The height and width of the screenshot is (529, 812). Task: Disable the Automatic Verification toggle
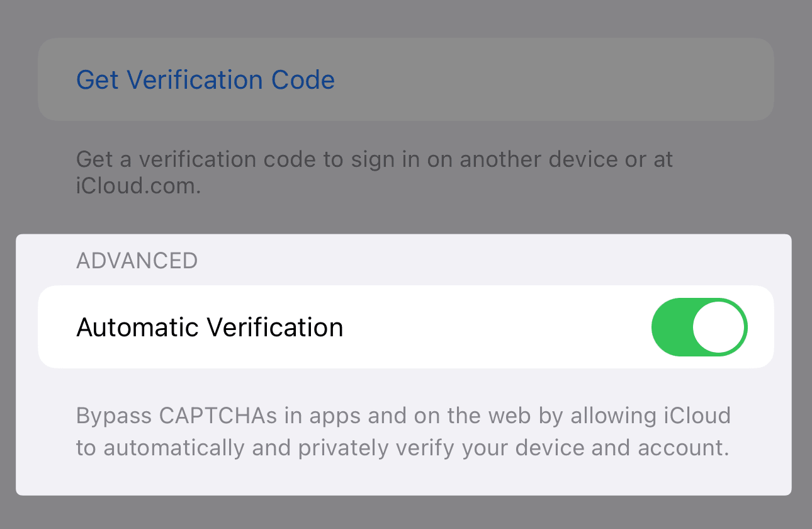[699, 327]
